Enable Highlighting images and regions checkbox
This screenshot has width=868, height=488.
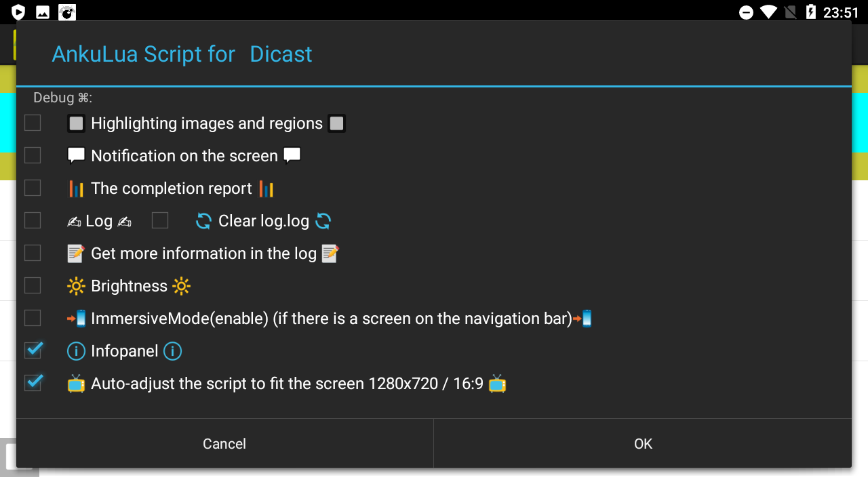tap(33, 123)
